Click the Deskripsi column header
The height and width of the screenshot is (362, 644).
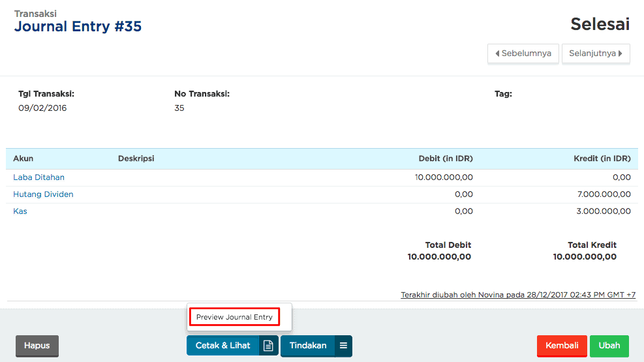click(136, 158)
